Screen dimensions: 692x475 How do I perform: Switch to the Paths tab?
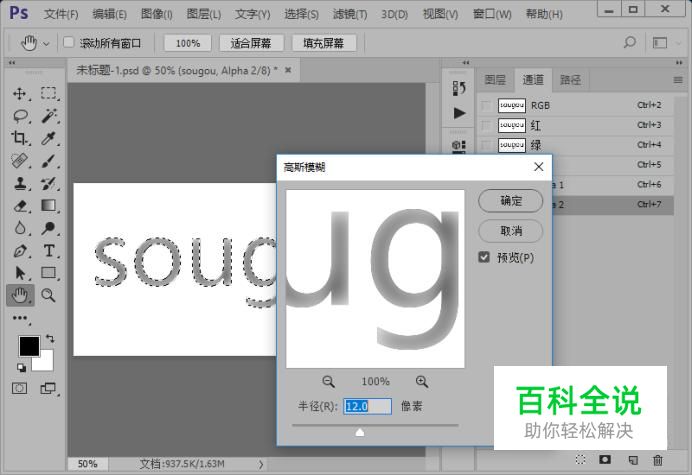(x=570, y=80)
